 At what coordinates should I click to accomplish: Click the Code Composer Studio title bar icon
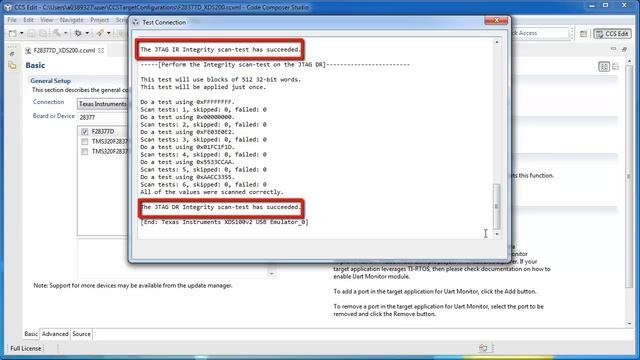point(7,7)
